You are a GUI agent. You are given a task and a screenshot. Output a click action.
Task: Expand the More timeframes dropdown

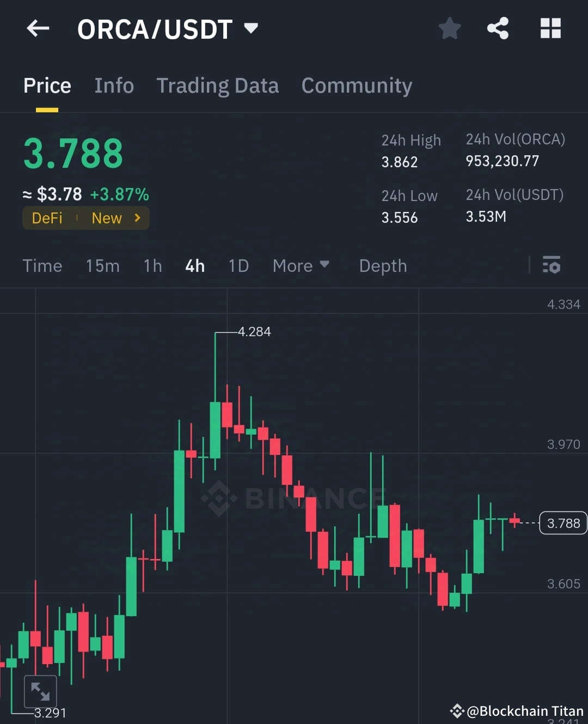tap(301, 266)
